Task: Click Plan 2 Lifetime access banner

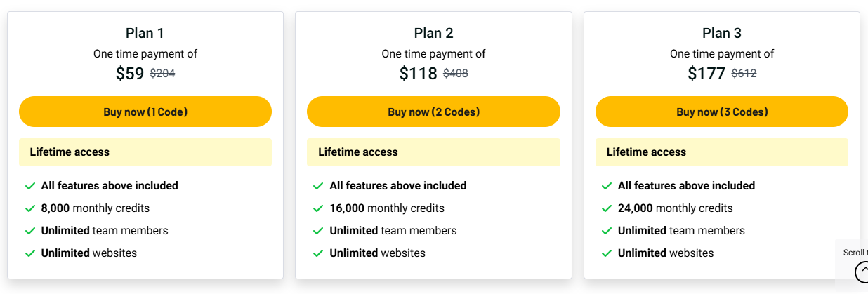Action: tap(433, 152)
